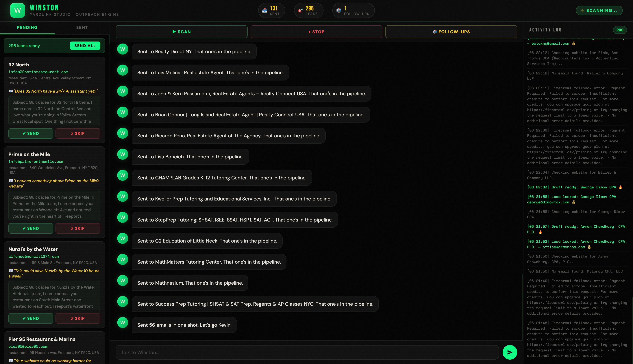Start a scan with the Scan button
633x364 pixels.
(x=182, y=32)
